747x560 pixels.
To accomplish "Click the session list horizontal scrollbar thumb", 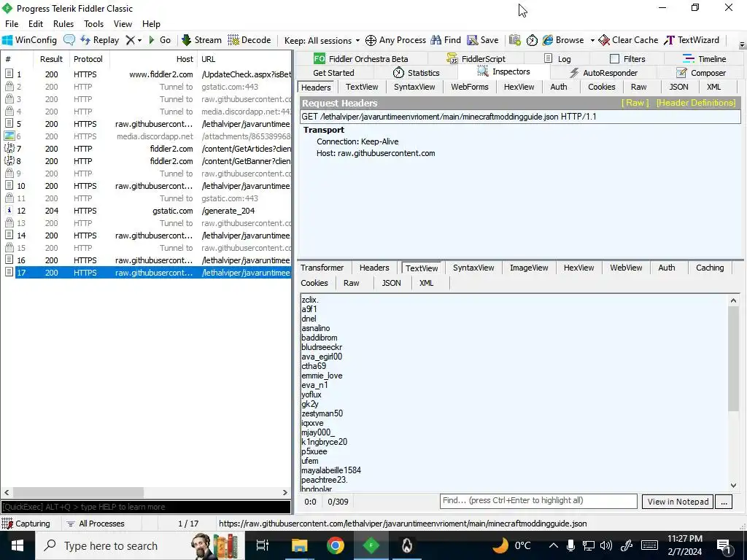I will [78, 492].
